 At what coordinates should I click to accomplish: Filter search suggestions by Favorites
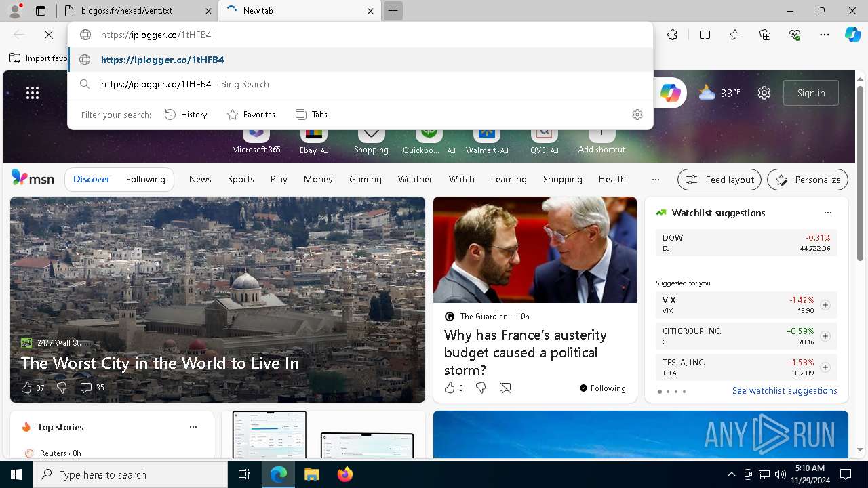point(251,115)
